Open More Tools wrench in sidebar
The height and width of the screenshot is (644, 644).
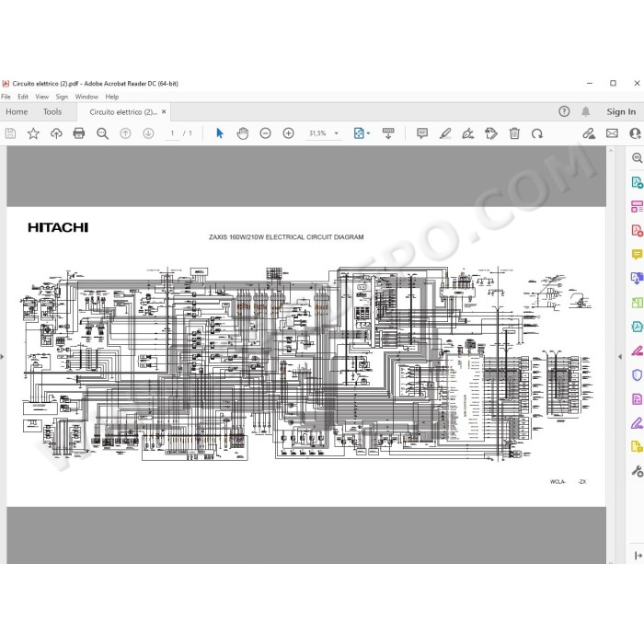pos(637,471)
